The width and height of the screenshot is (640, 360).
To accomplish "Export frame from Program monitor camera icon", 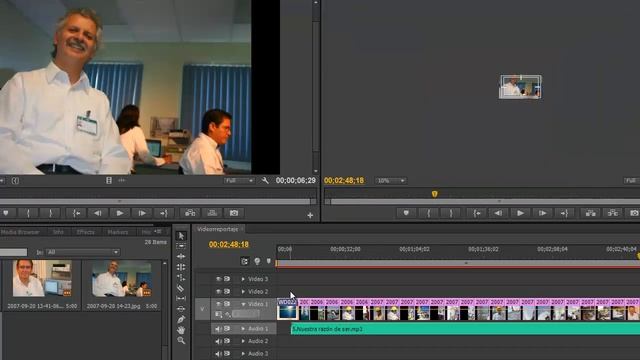I will 634,213.
